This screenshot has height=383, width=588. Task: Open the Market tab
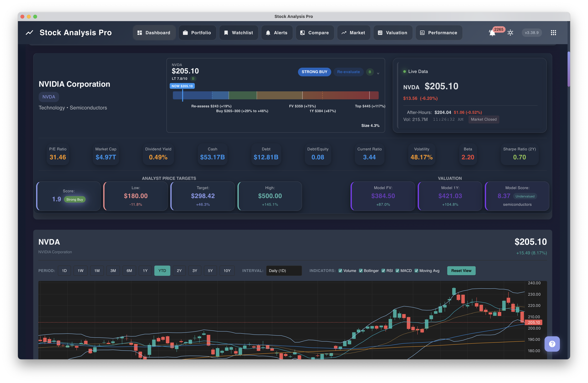pyautogui.click(x=354, y=33)
